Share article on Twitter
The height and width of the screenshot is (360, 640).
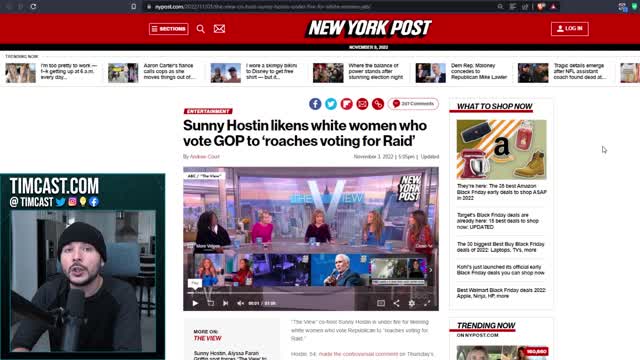pyautogui.click(x=331, y=104)
